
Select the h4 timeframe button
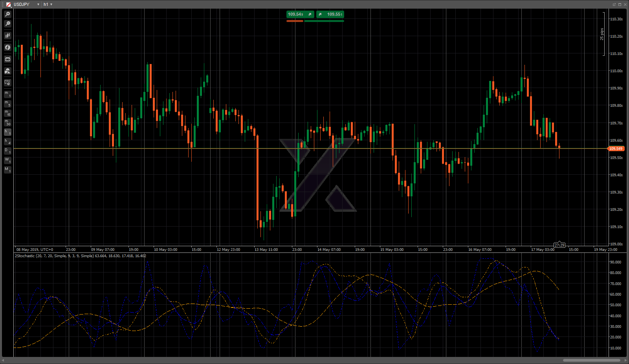point(7,141)
